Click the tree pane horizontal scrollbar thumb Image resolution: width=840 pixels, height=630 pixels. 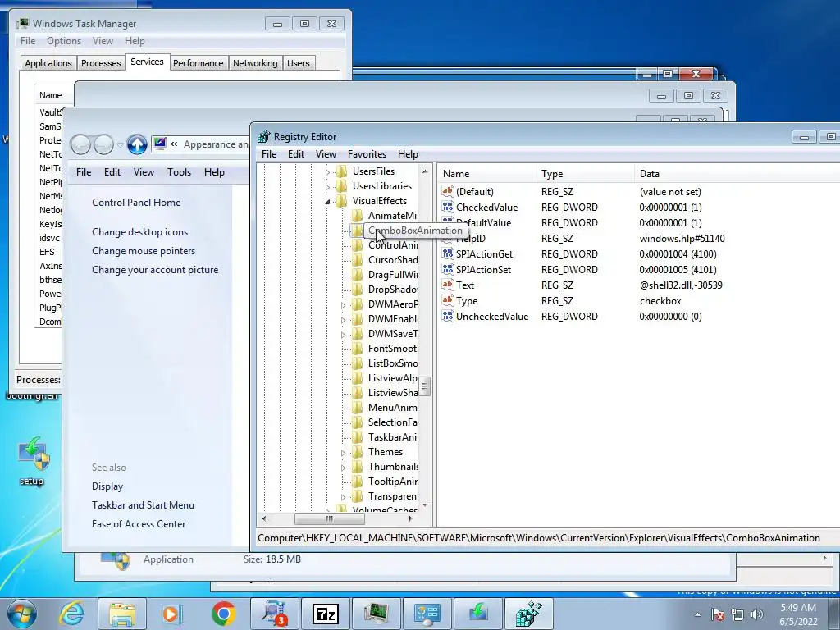pos(330,518)
